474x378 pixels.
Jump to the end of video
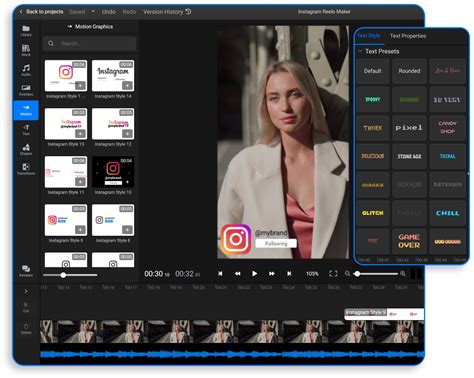(289, 274)
